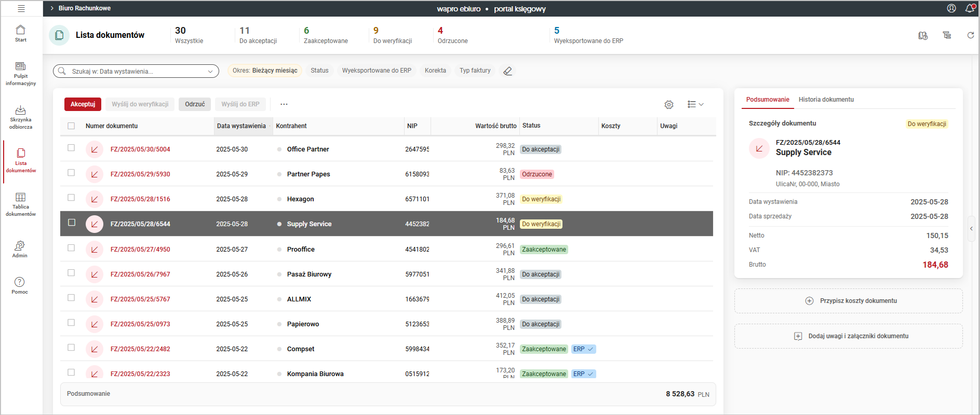Viewport: 980px width, 415px height.
Task: Open notifications bell
Action: pos(970,8)
